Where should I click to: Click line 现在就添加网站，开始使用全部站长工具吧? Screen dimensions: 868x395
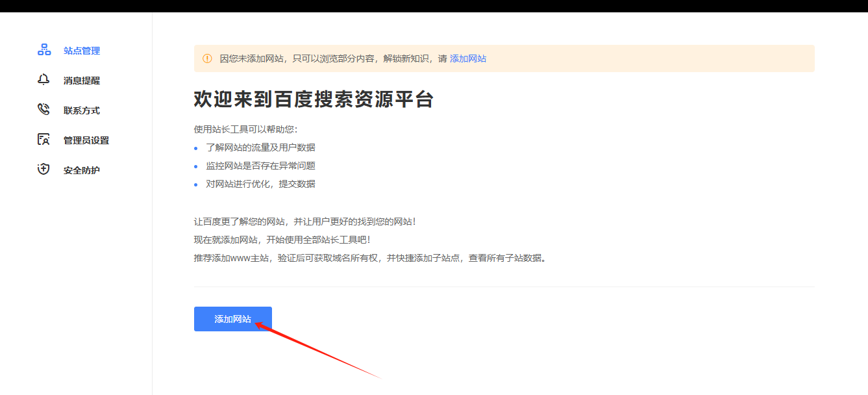[282, 240]
